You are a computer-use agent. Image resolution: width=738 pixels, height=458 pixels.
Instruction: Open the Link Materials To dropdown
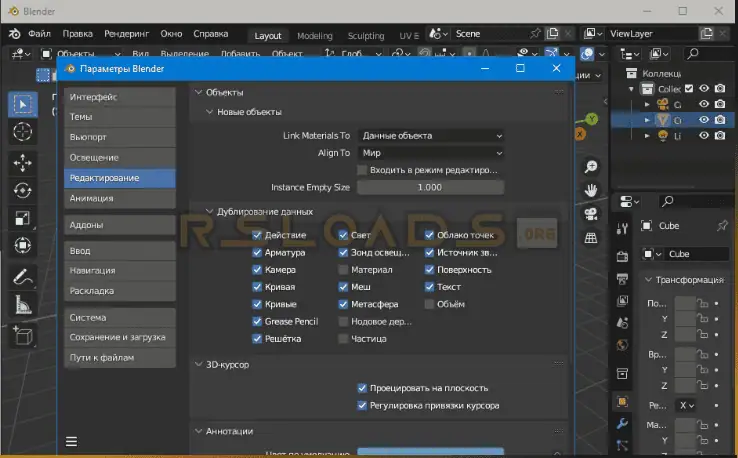[x=430, y=135]
